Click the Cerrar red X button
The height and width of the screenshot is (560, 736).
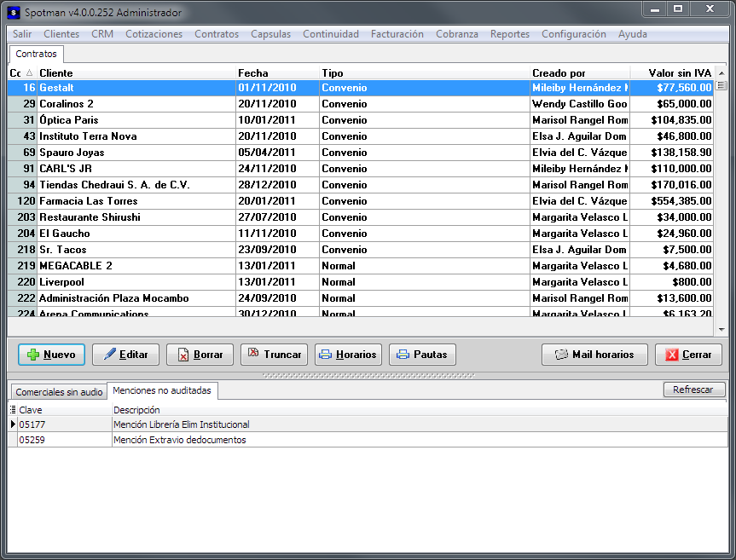(688, 355)
